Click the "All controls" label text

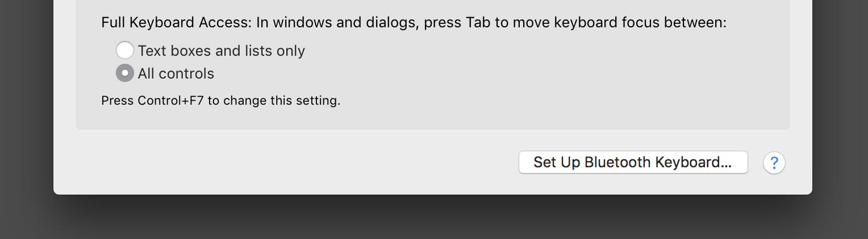(x=176, y=73)
